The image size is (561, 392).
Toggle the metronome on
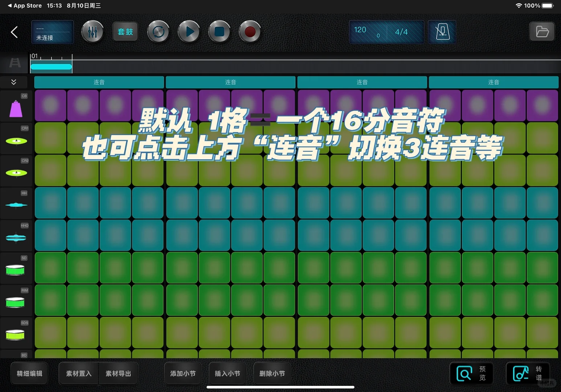click(x=442, y=32)
